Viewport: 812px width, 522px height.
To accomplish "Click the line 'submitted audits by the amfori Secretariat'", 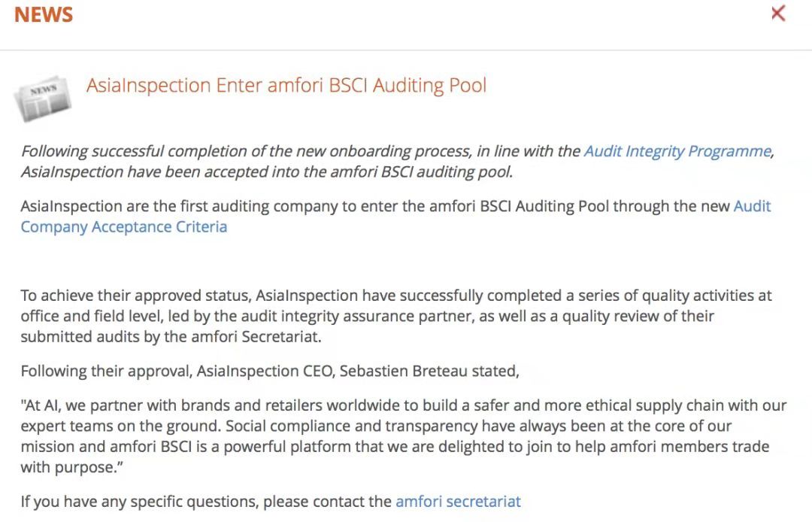I will (x=171, y=337).
